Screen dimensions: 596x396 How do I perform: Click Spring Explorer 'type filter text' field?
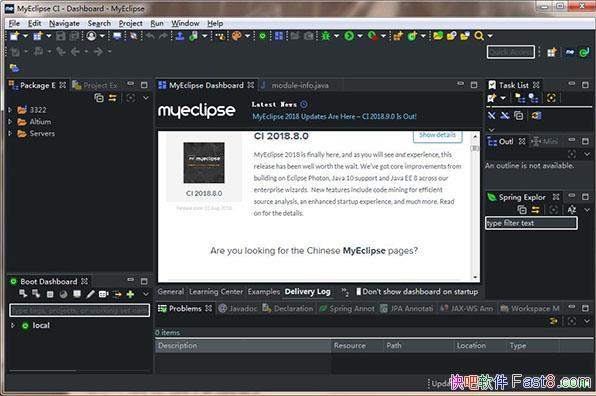click(x=531, y=223)
